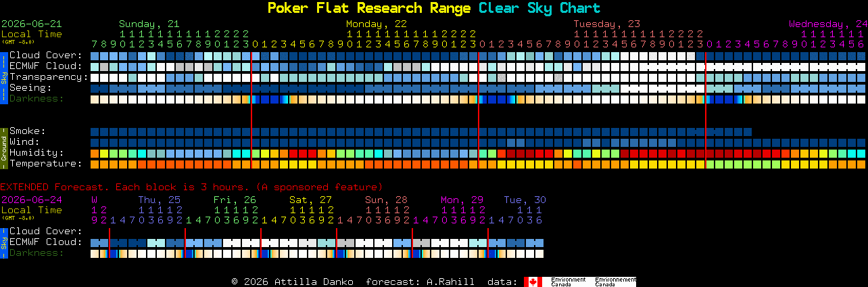
Task: Click the last block in the Wind row
Action: click(x=861, y=142)
